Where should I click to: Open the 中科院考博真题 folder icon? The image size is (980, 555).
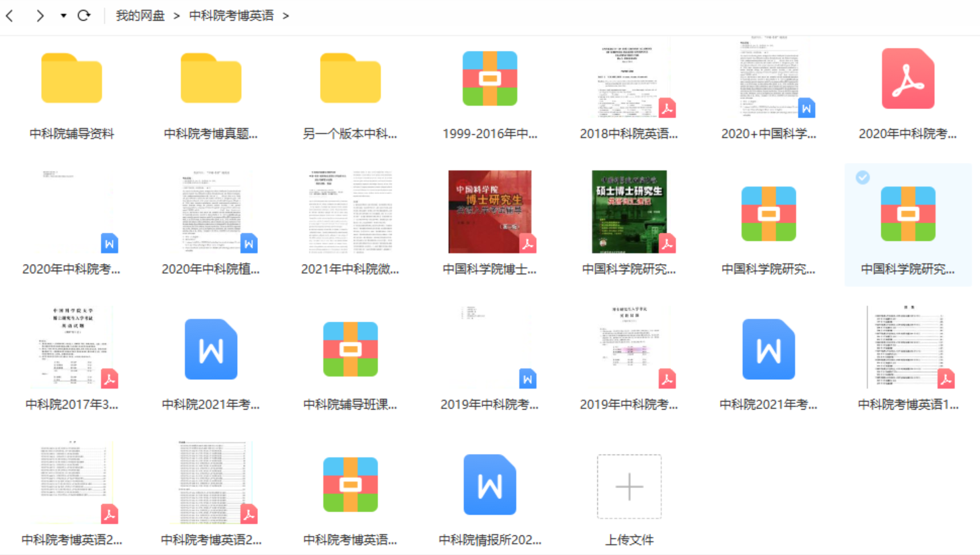click(211, 78)
